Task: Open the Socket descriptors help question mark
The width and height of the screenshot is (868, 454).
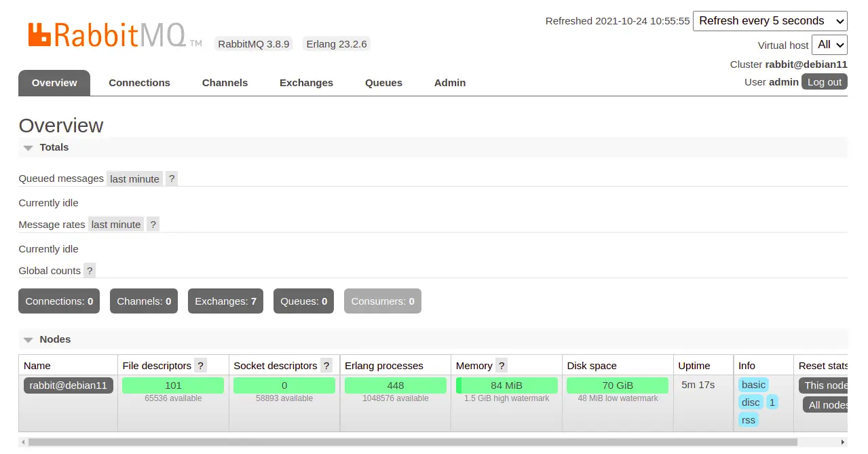Action: click(x=326, y=365)
